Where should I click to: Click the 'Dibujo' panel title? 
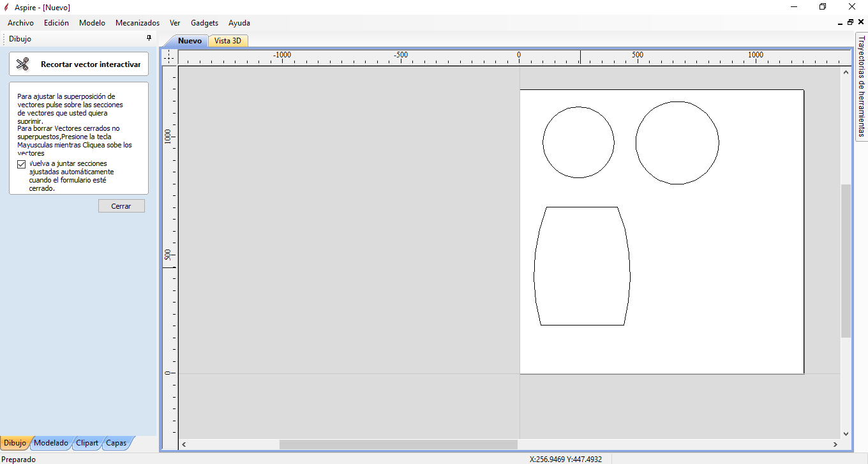tap(20, 39)
